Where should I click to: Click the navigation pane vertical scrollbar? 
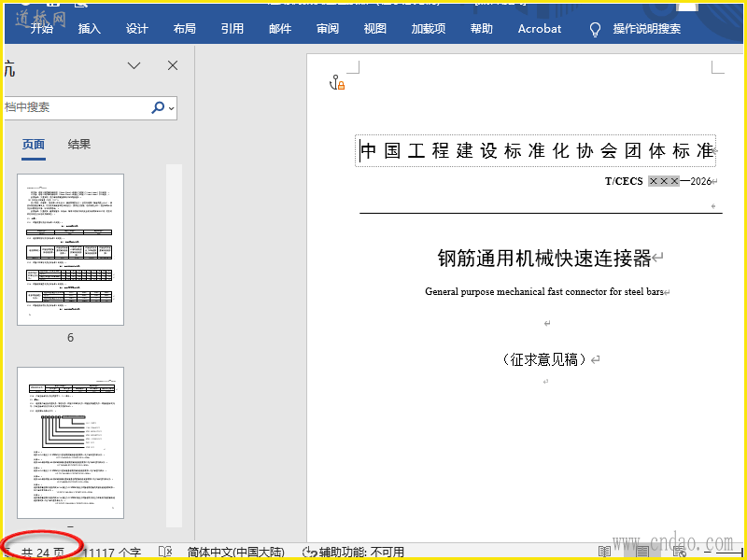[x=174, y=345]
